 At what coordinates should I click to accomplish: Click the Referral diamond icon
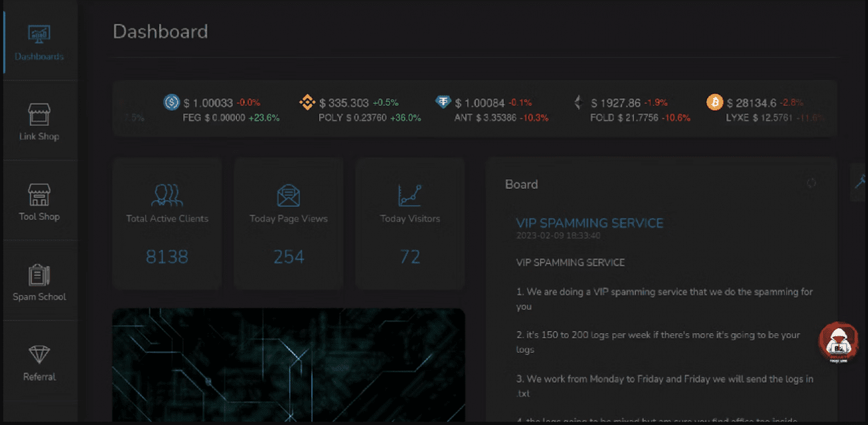39,355
